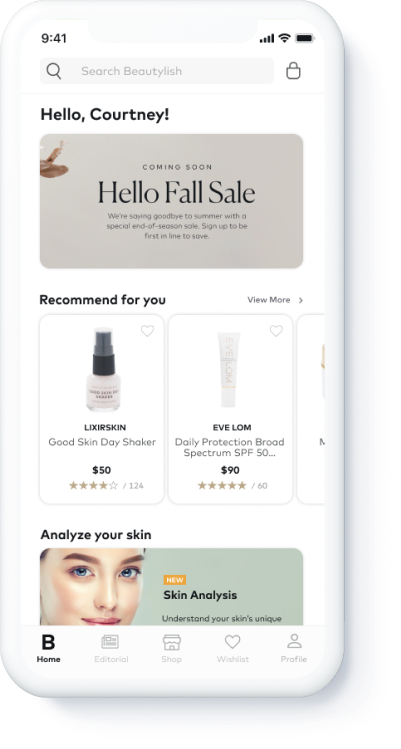Select the Home tab B logo
Screen dimensions: 401x749
point(48,642)
